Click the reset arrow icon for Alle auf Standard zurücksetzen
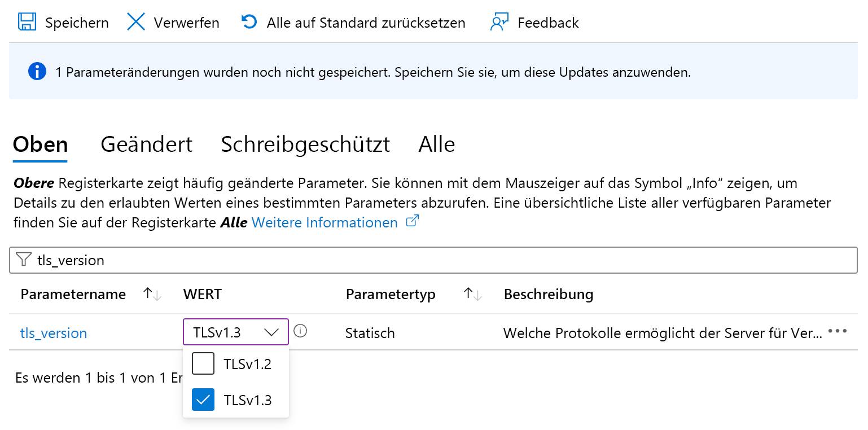This screenshot has width=868, height=430. (x=248, y=22)
